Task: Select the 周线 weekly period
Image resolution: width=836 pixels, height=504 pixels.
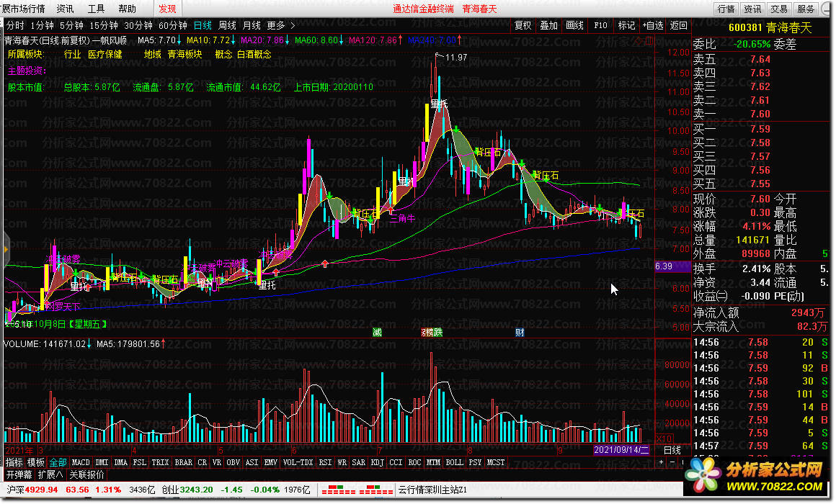Action: click(x=227, y=25)
